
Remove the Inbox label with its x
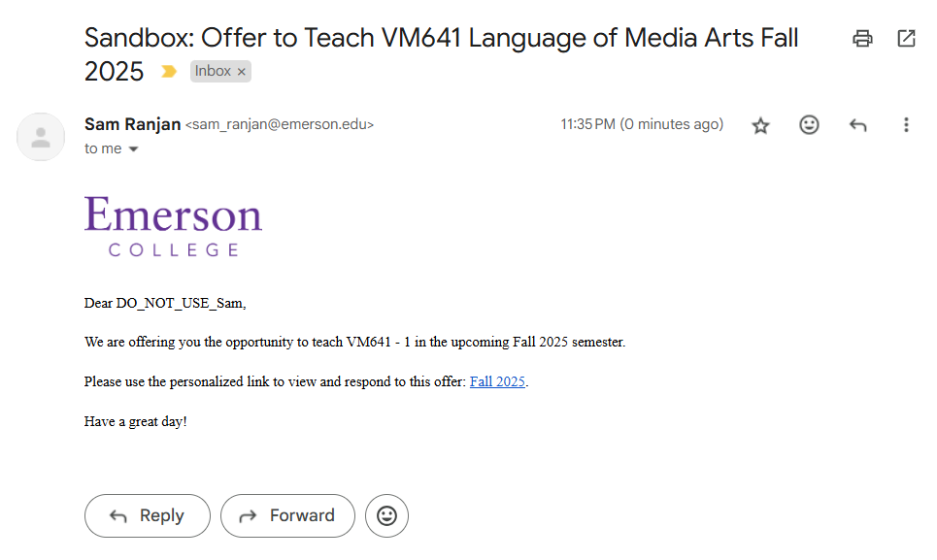[242, 72]
